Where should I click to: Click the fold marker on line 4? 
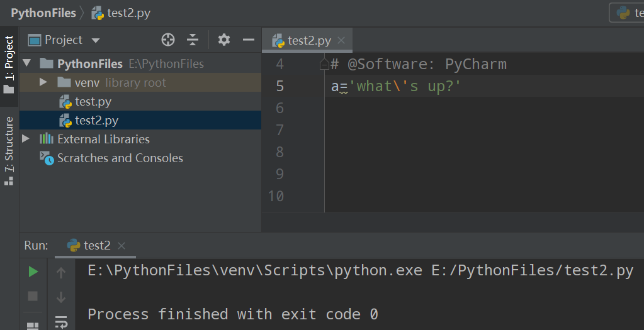(x=324, y=64)
